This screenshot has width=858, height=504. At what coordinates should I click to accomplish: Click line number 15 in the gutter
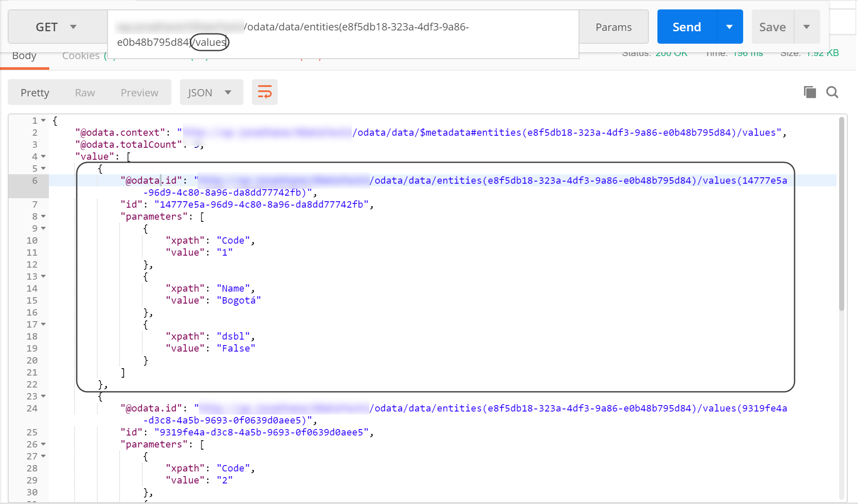(x=32, y=301)
